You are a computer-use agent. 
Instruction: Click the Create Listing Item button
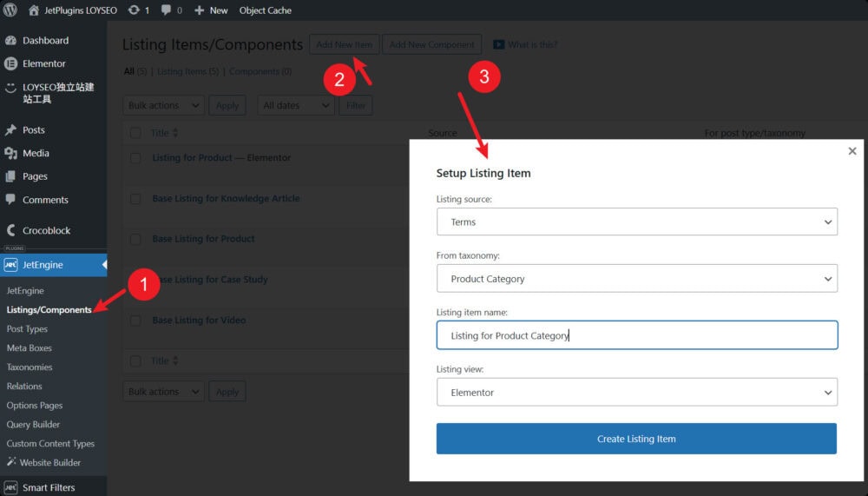[636, 439]
